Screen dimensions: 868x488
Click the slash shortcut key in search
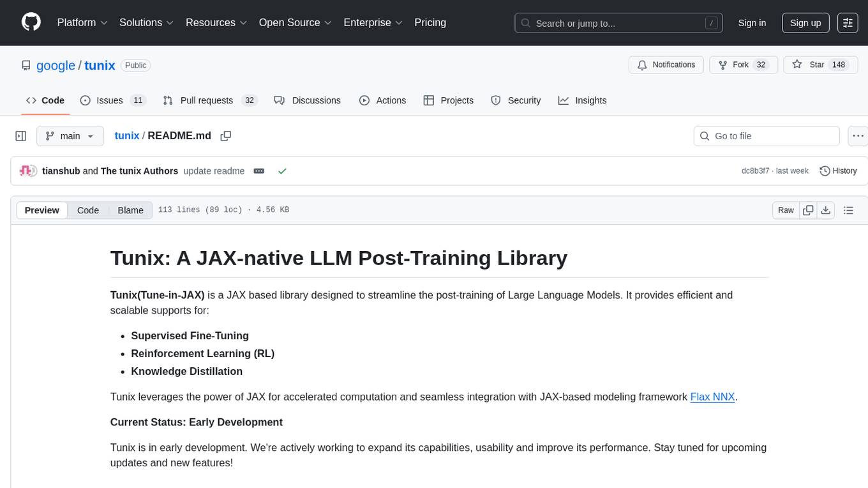click(711, 23)
